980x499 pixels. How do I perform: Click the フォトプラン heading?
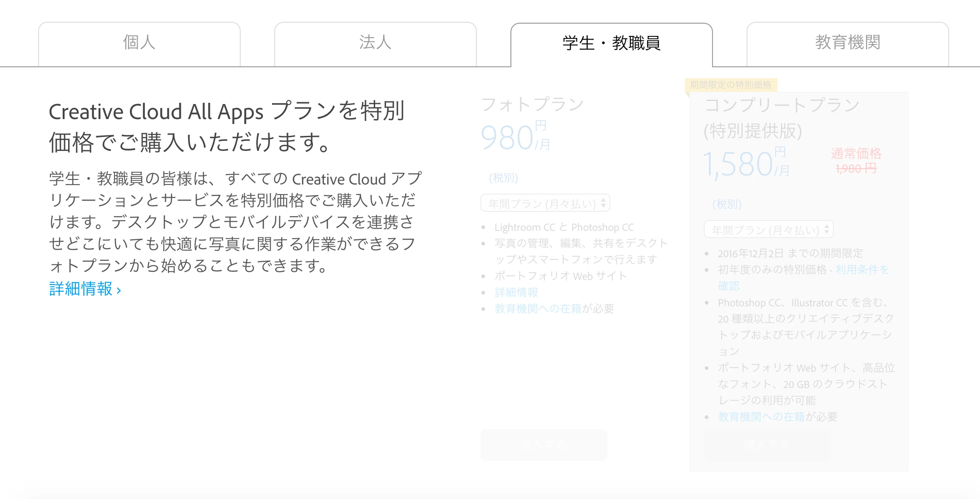click(532, 105)
